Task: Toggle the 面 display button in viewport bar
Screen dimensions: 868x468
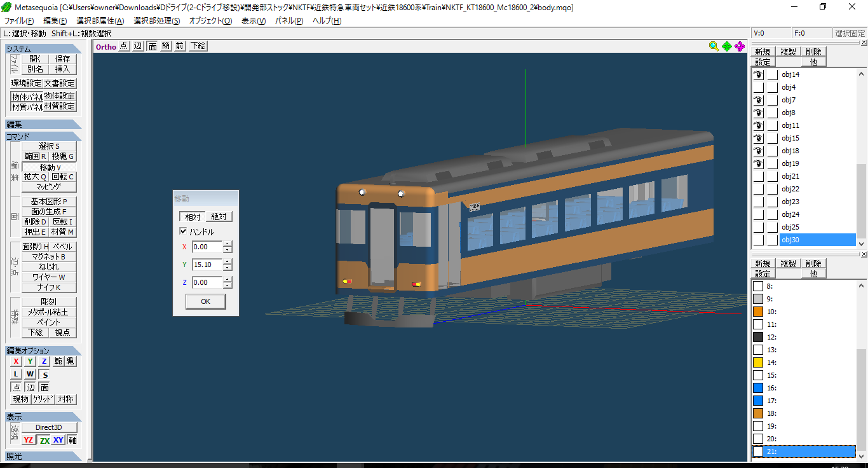Action: [x=153, y=46]
